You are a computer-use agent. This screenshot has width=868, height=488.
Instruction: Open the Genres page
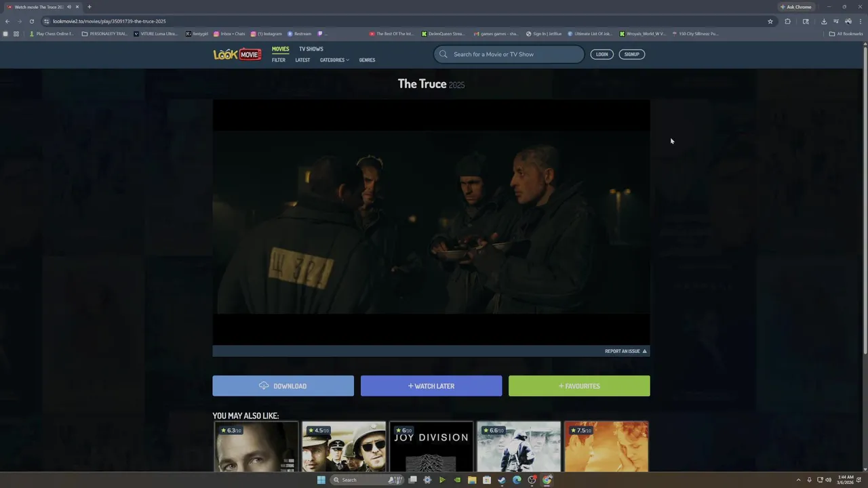[x=367, y=60]
